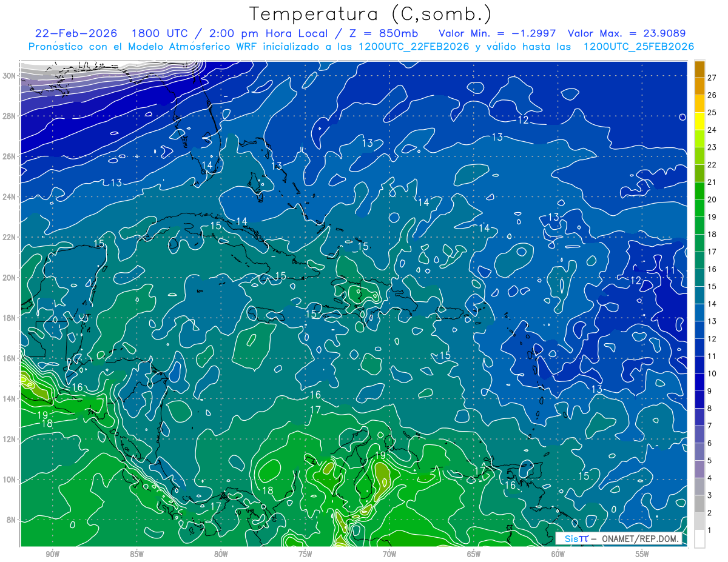Click the 65W longitude axis label
728x562 pixels.
coord(474,554)
